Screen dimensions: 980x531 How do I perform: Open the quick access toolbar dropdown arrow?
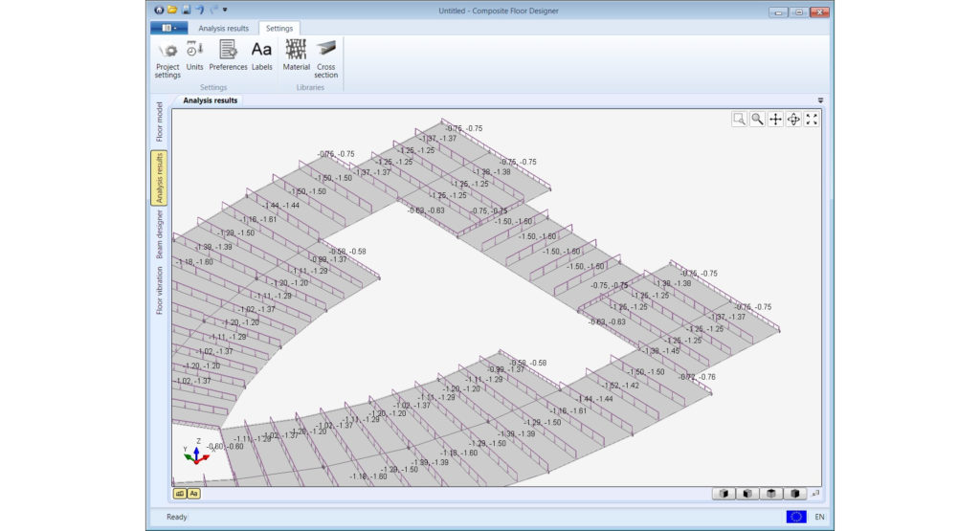tap(225, 10)
